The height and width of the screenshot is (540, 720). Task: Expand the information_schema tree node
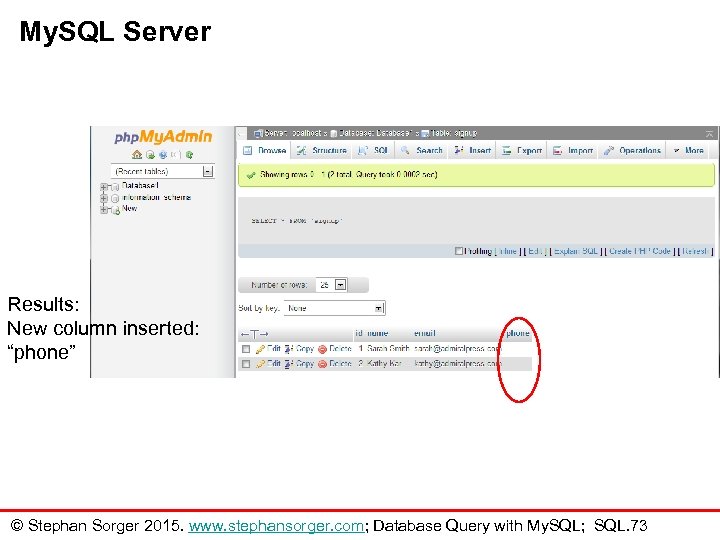[104, 198]
